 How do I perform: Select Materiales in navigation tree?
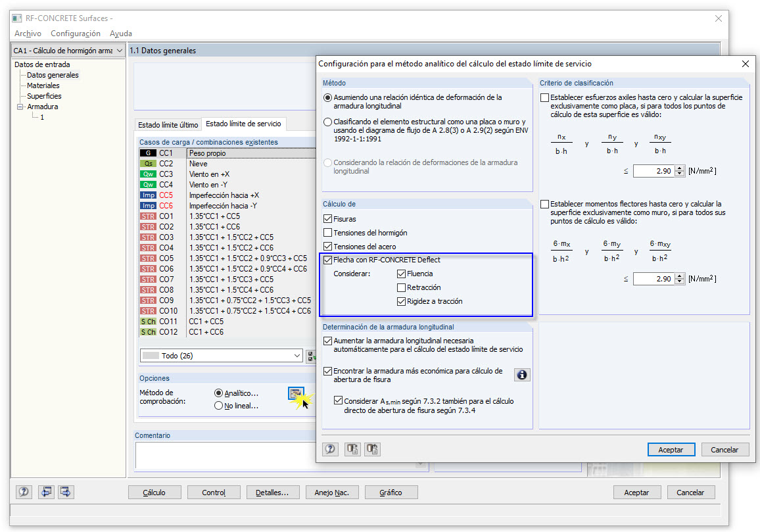coord(43,86)
